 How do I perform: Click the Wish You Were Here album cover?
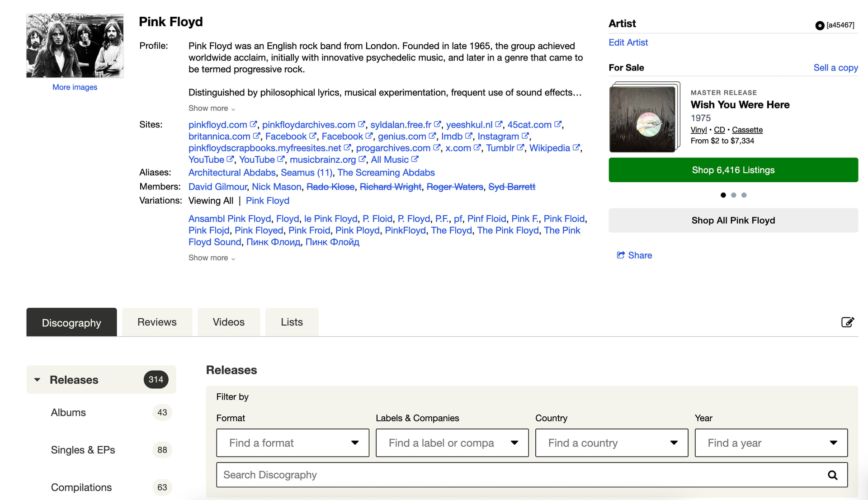[643, 118]
